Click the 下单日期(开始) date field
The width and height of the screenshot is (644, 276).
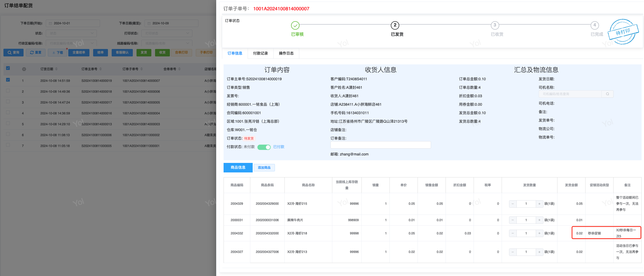[73, 23]
